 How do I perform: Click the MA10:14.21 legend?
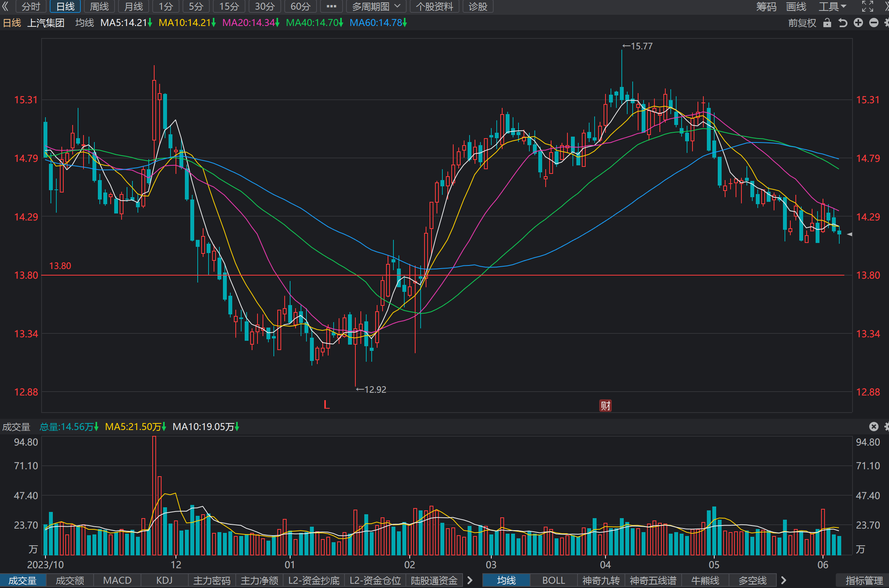coord(187,23)
